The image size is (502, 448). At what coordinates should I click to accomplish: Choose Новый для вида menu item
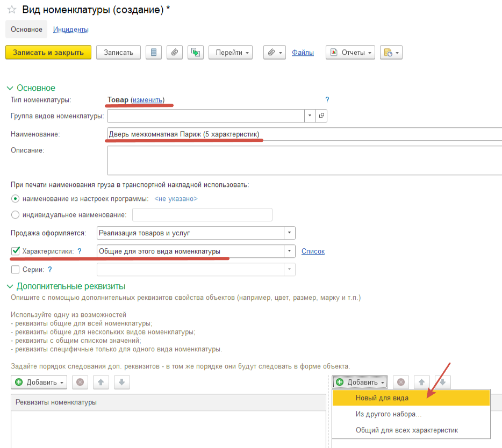(x=411, y=398)
